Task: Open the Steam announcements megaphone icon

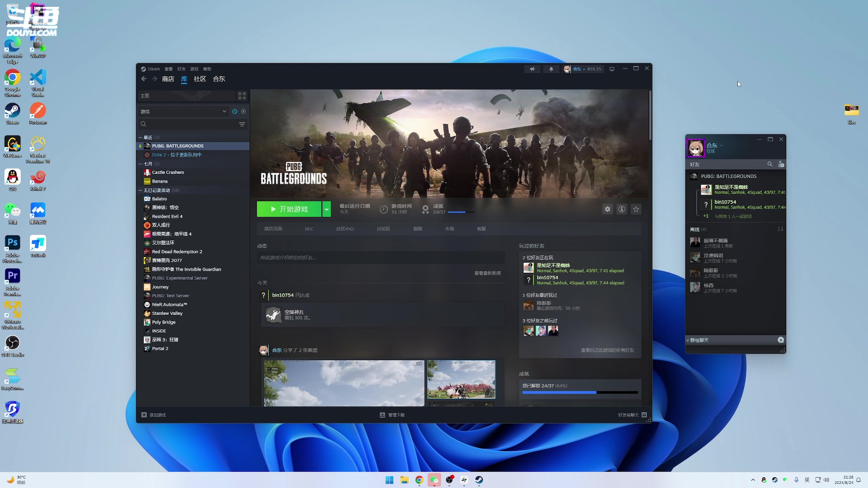Action: [x=533, y=69]
